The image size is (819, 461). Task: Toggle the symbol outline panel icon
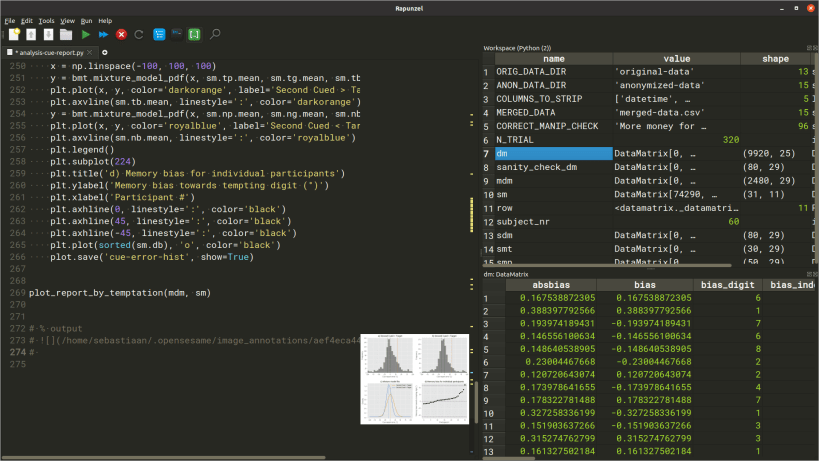tap(159, 34)
